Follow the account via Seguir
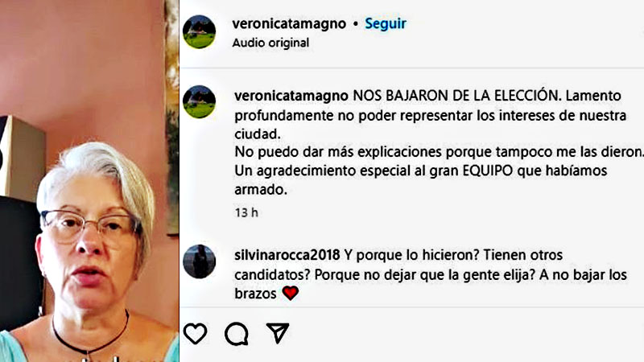 (x=386, y=24)
